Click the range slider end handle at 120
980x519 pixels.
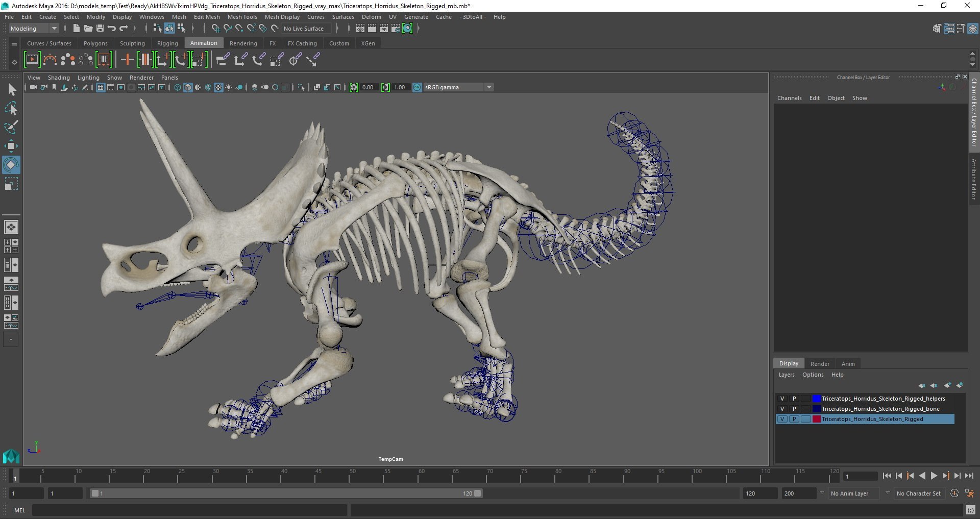pyautogui.click(x=477, y=493)
